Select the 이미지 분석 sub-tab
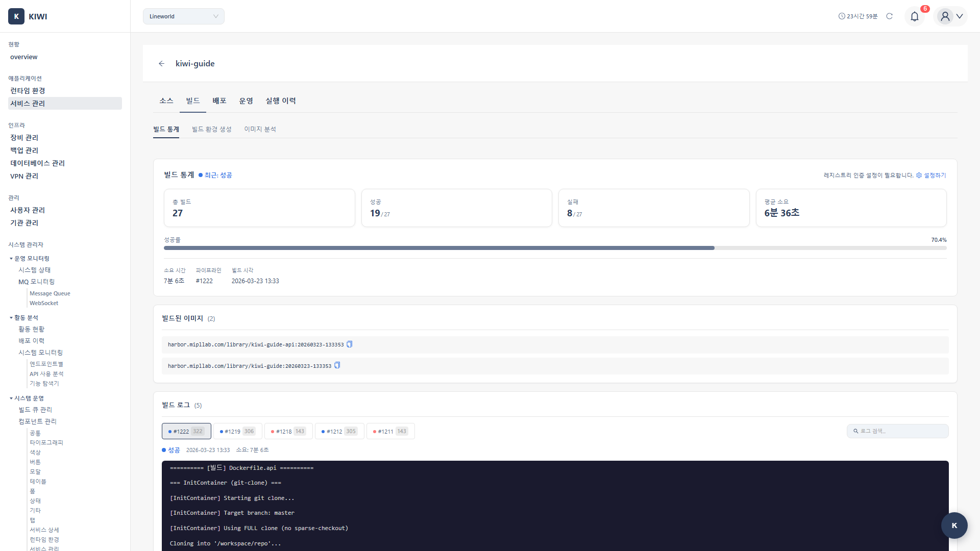The image size is (980, 551). pos(260,130)
